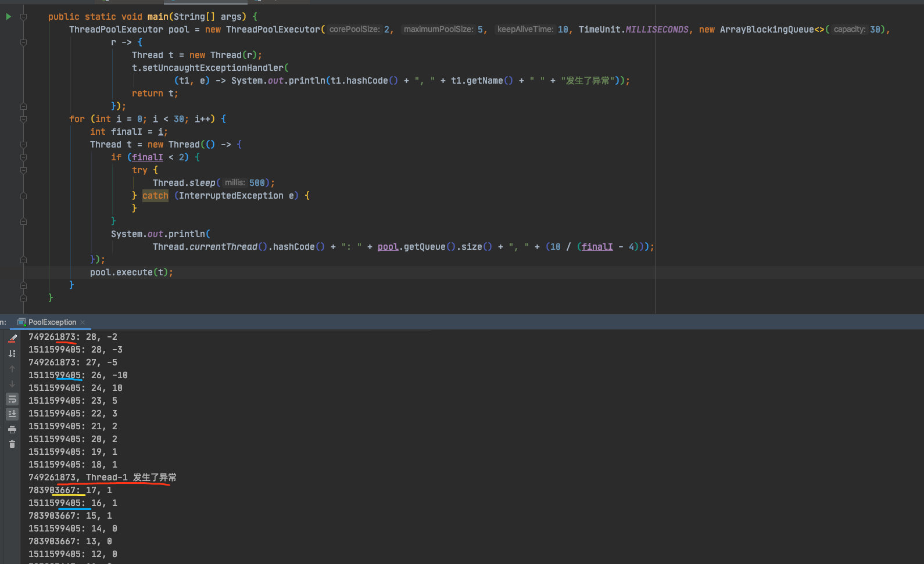Click fold end marker at '});' before pool.execute
This screenshot has height=564, width=924.
point(23,260)
